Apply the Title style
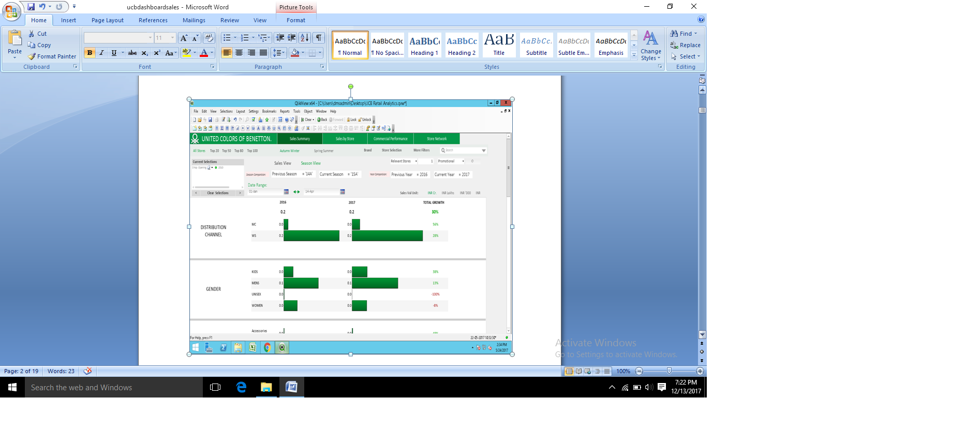980x442 pixels. point(499,45)
